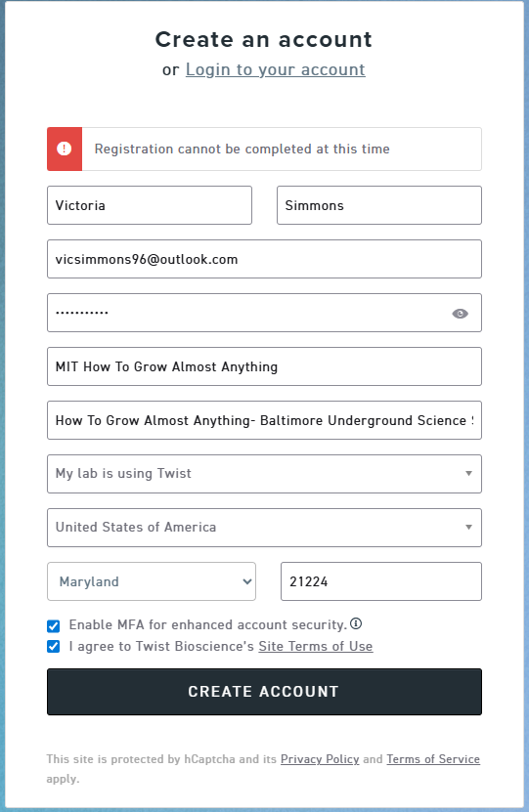Click the 'Create an account' heading
The height and width of the screenshot is (812, 529).
tap(264, 39)
